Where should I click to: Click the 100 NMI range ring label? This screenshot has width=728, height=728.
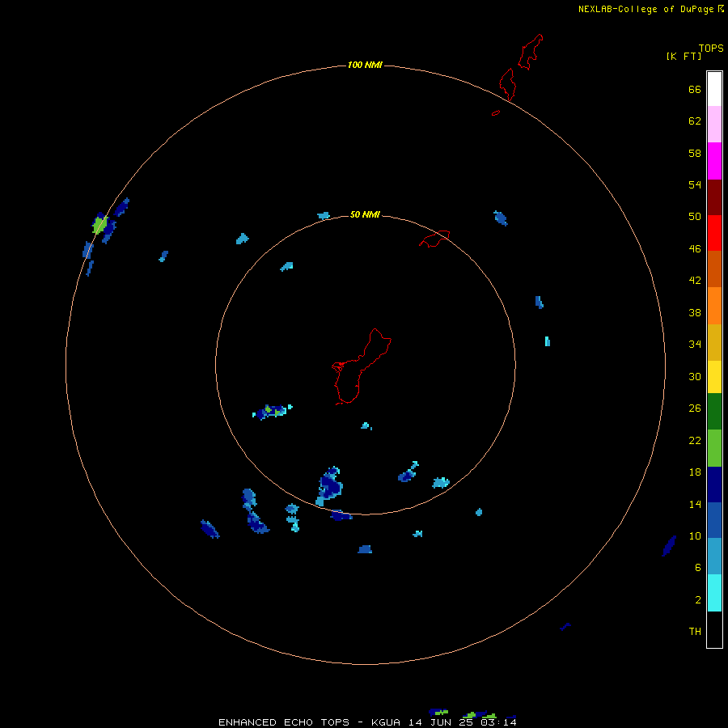(x=365, y=65)
